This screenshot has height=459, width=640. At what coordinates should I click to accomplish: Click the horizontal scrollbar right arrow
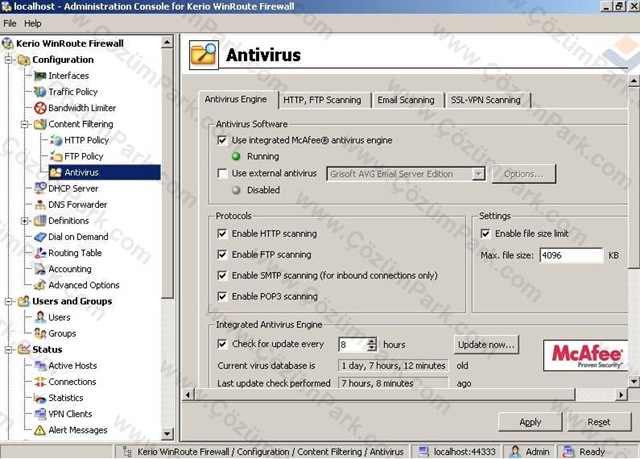pos(621,395)
